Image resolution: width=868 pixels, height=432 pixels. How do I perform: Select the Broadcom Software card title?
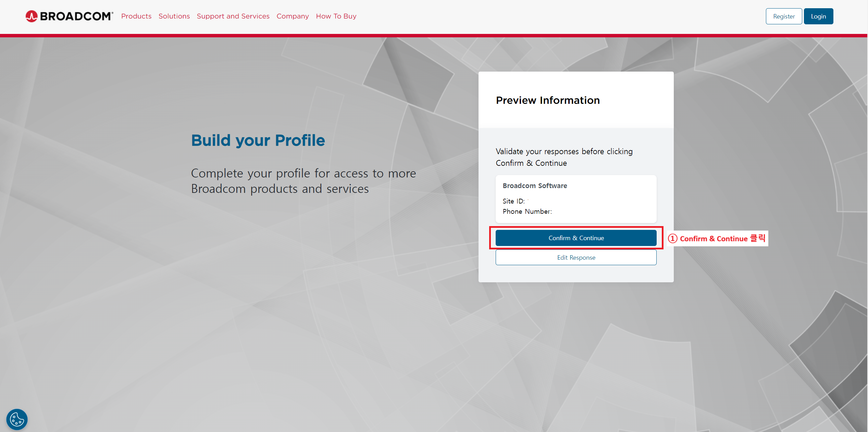pos(534,186)
